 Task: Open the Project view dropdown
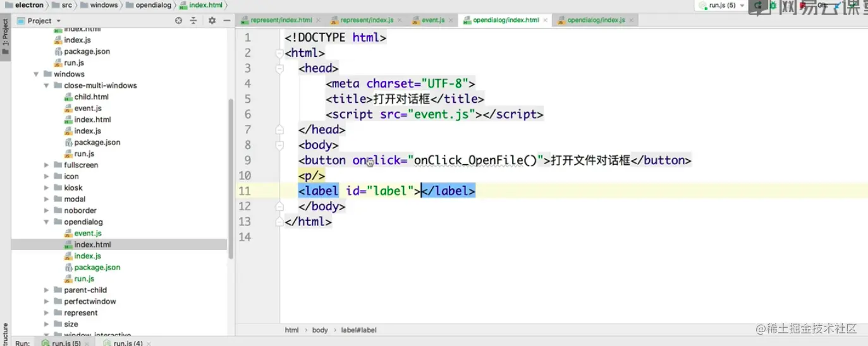(x=39, y=21)
